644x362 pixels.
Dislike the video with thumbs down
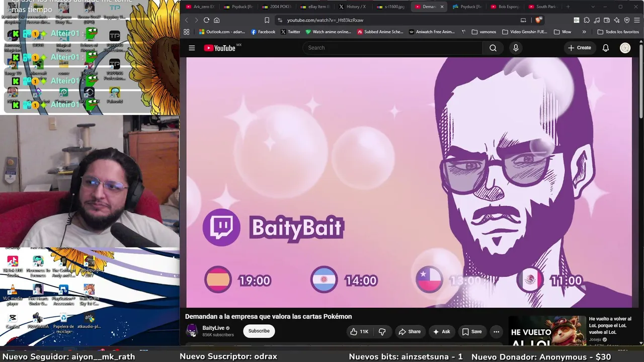point(382,331)
